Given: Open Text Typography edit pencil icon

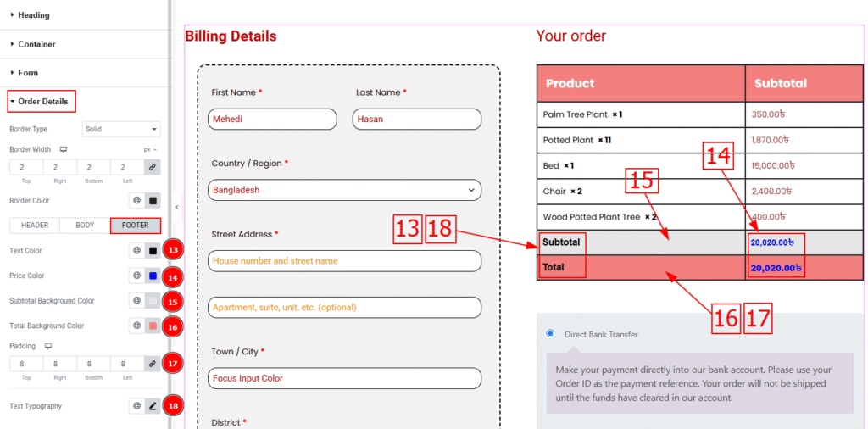Looking at the screenshot, I should click(153, 406).
